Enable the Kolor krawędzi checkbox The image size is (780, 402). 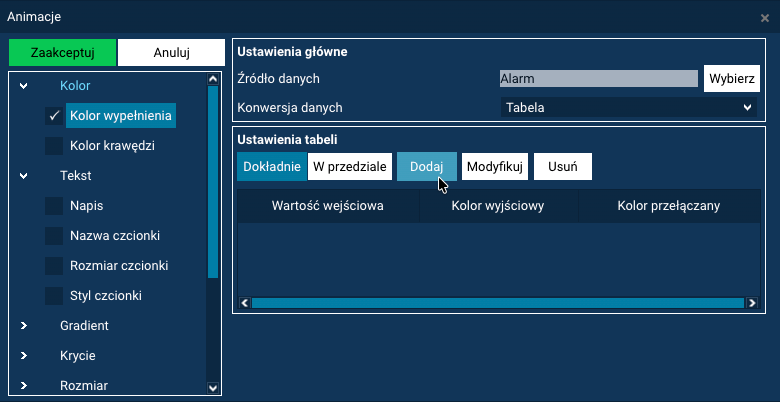coord(54,146)
